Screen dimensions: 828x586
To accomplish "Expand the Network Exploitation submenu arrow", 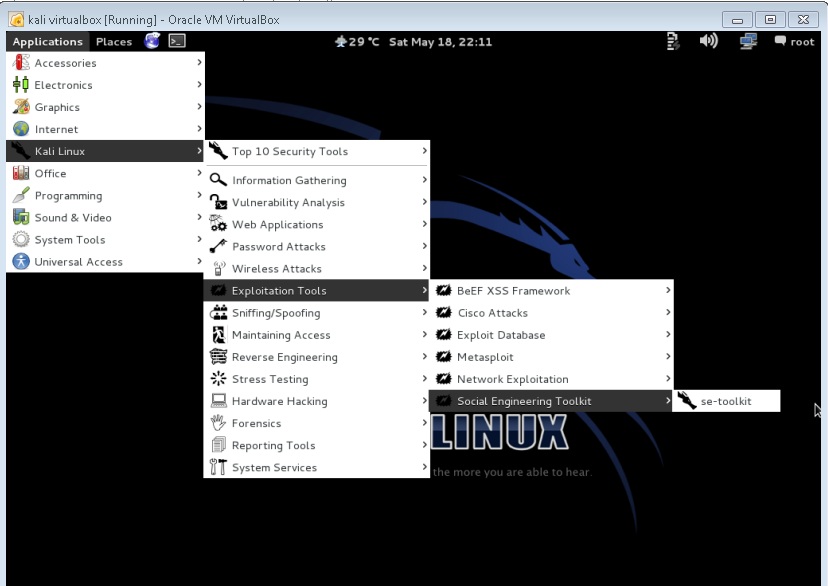I will pos(667,379).
